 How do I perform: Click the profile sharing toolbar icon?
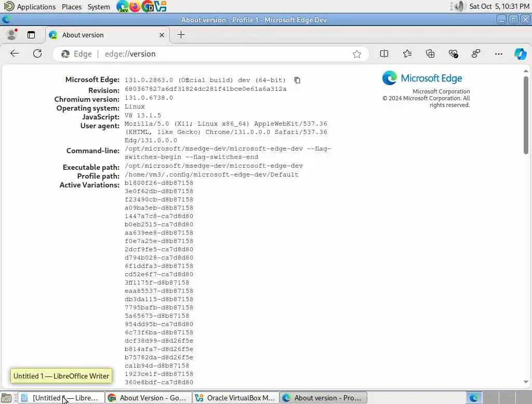coord(476,53)
